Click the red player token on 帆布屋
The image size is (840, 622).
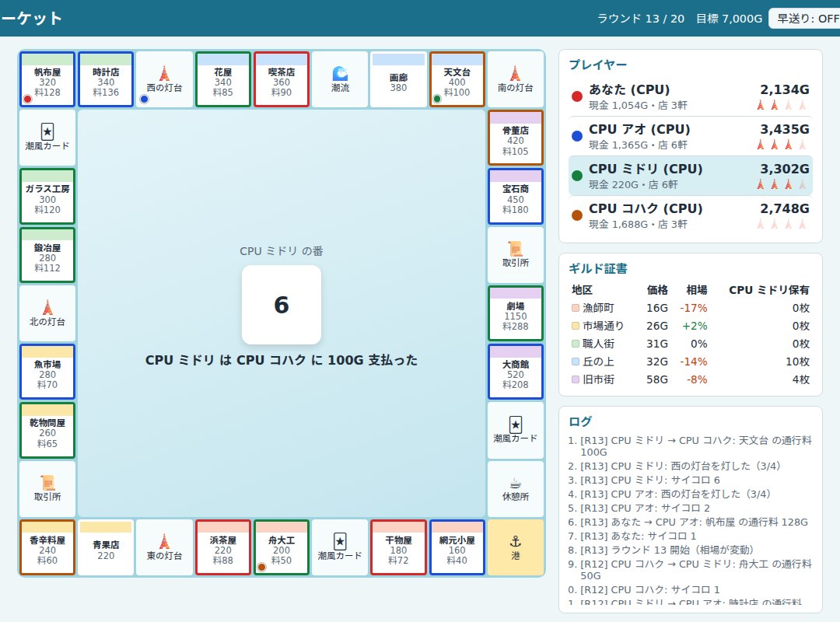(x=28, y=99)
